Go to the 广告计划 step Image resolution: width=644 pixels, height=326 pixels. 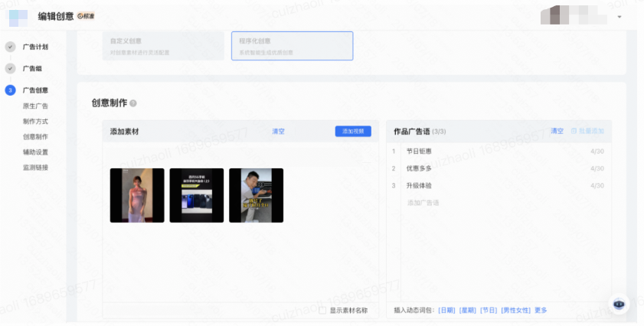(x=35, y=47)
